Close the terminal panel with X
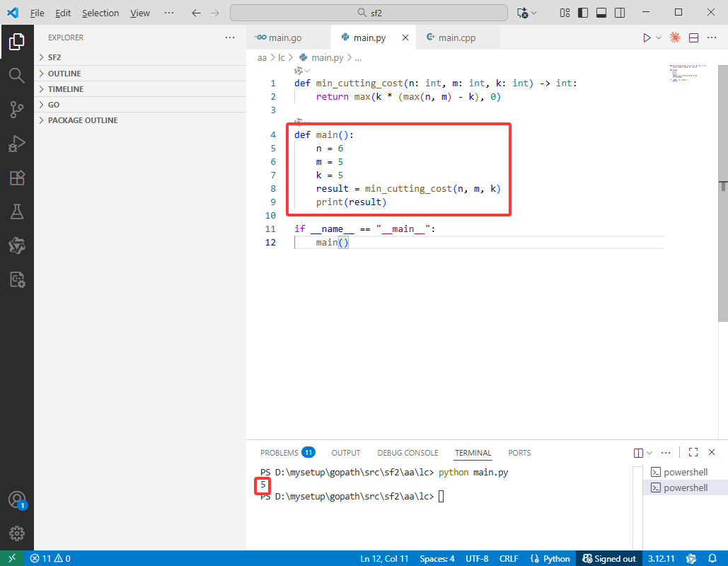Image resolution: width=728 pixels, height=566 pixels. pyautogui.click(x=712, y=452)
